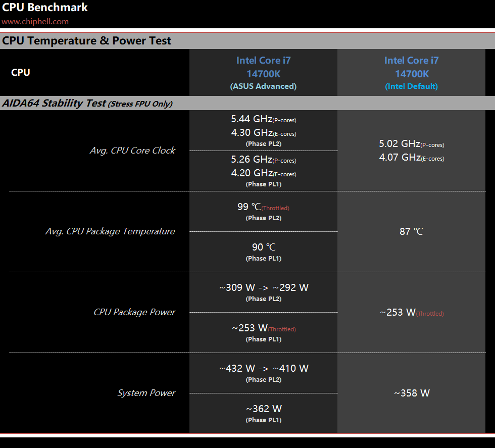This screenshot has height=448, width=495.
Task: Click the "CPU" row header label
Action: pyautogui.click(x=21, y=72)
